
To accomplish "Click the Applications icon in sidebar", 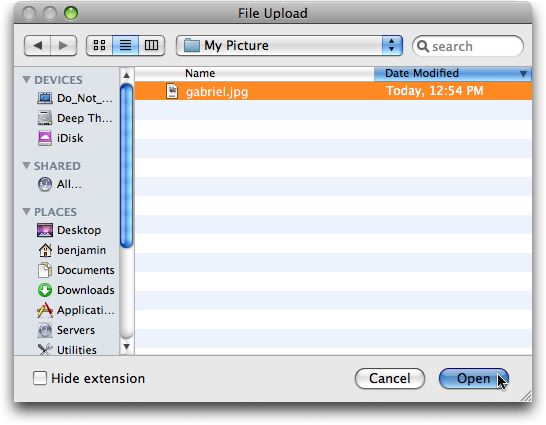I will (x=45, y=310).
